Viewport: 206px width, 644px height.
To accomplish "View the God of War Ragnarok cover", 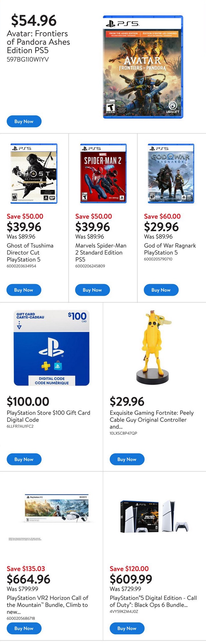I will click(171, 174).
